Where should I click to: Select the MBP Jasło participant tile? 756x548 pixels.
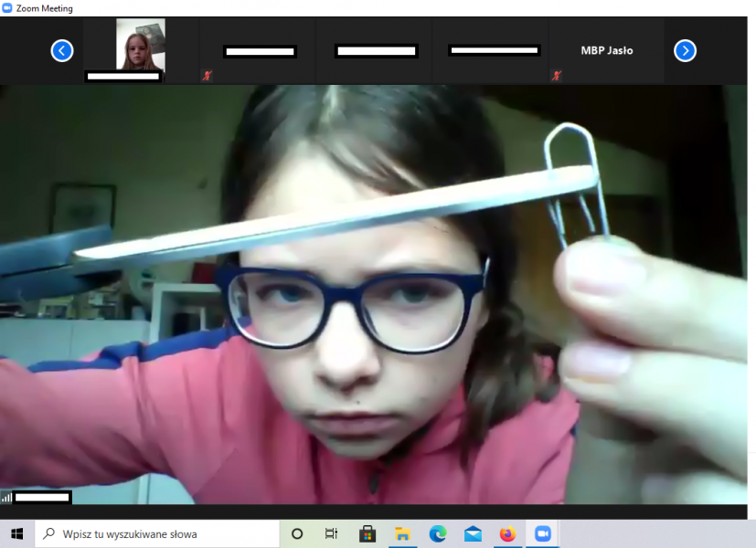point(606,50)
